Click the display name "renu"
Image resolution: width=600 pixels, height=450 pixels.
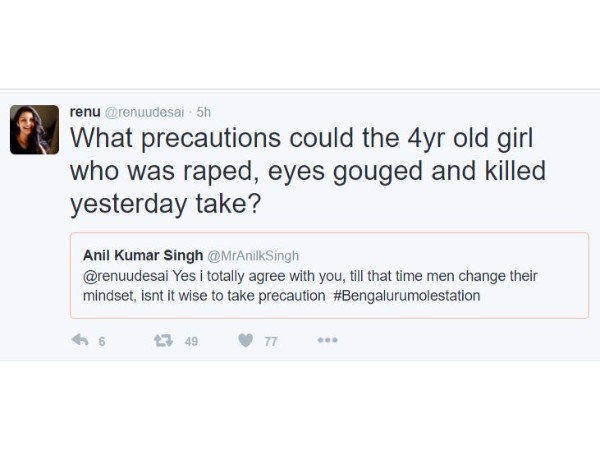85,111
